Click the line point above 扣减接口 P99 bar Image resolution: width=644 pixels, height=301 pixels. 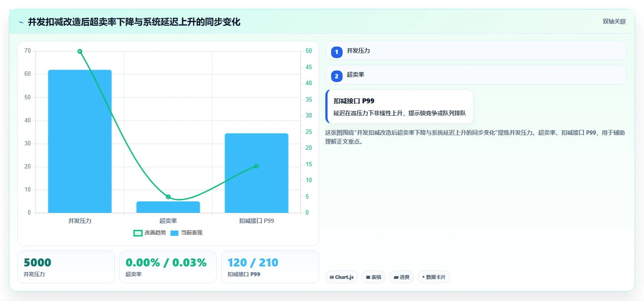(257, 166)
